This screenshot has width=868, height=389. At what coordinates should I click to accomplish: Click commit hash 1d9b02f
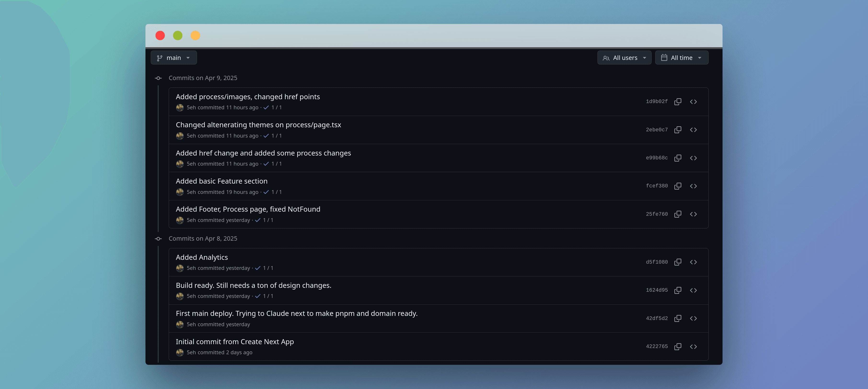coord(656,101)
